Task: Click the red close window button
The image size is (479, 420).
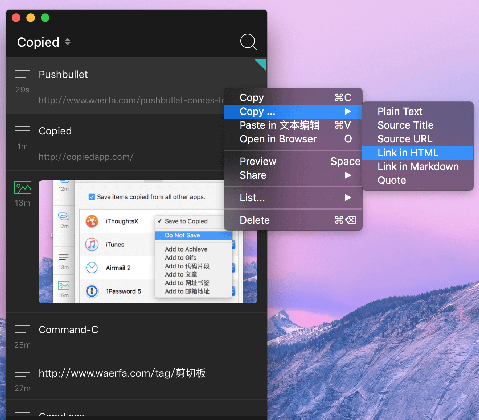Action: click(x=16, y=17)
